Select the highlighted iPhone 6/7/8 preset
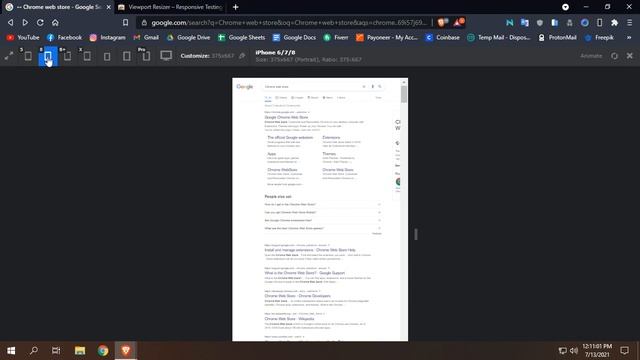The image size is (640, 360). point(48,56)
